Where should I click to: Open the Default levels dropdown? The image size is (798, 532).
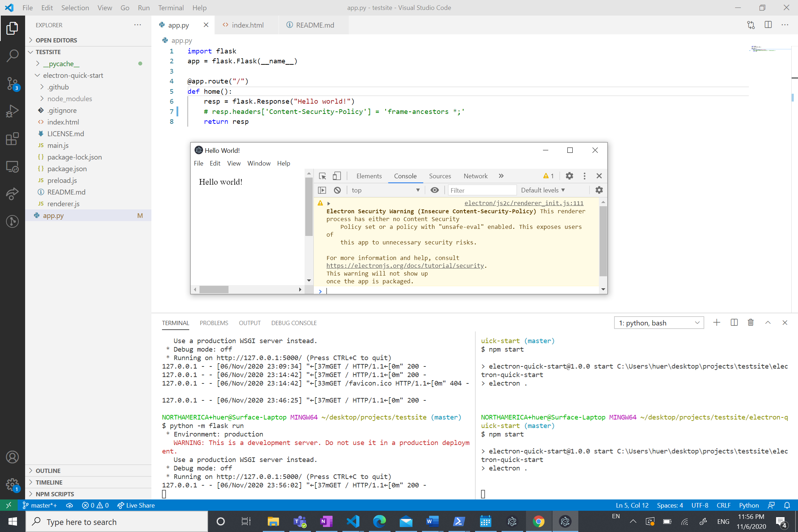coord(543,190)
